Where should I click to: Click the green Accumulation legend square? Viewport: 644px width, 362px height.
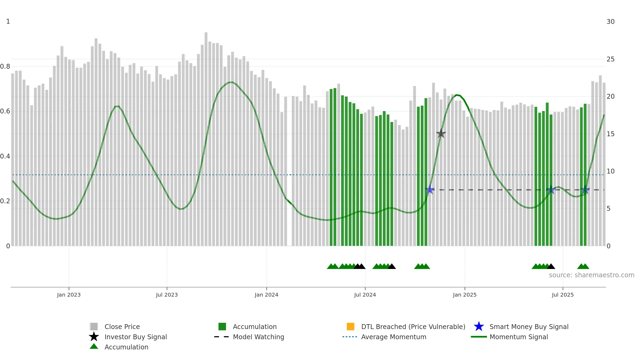pyautogui.click(x=222, y=327)
